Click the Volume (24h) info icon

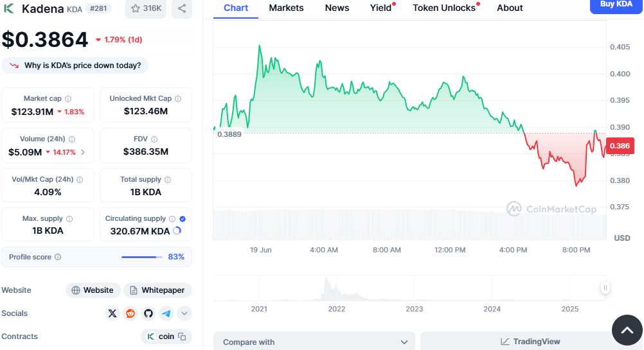tap(72, 139)
